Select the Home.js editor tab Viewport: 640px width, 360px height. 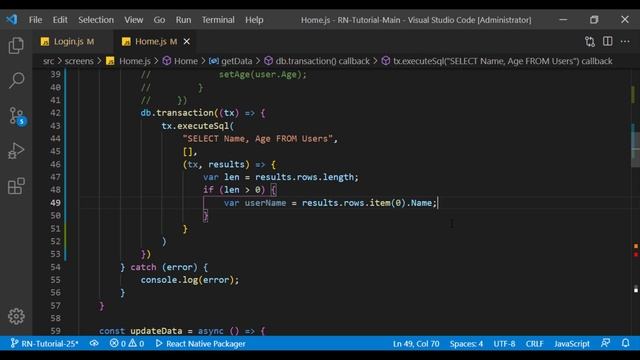155,41
